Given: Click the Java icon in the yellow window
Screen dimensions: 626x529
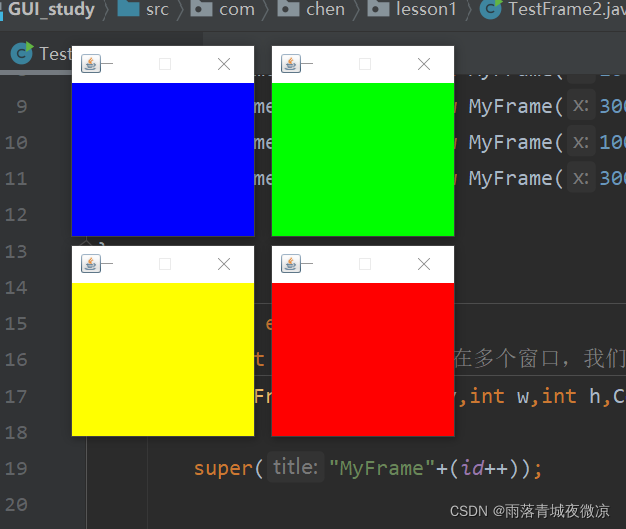Looking at the screenshot, I should tap(91, 264).
